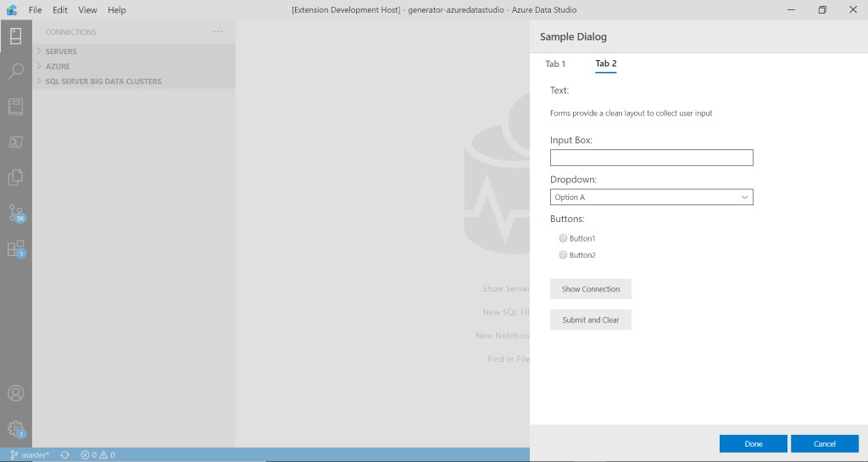
Task: Click the Find in Files shortcut text
Action: 509,359
